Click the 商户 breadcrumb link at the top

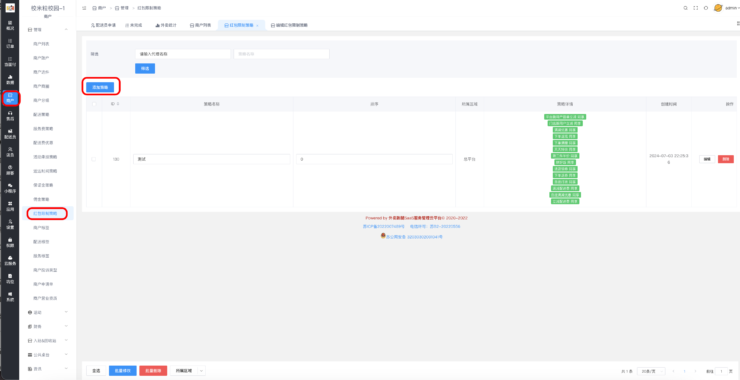coord(99,8)
